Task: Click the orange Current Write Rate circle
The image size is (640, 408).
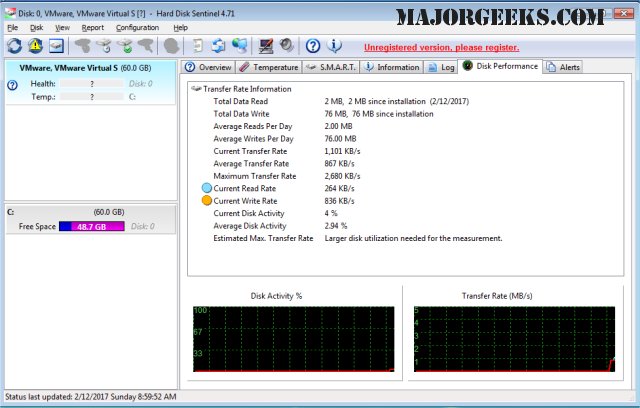Action: (x=207, y=201)
